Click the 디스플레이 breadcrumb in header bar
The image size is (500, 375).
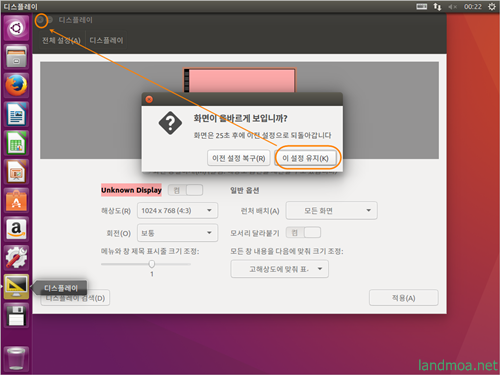pos(106,41)
